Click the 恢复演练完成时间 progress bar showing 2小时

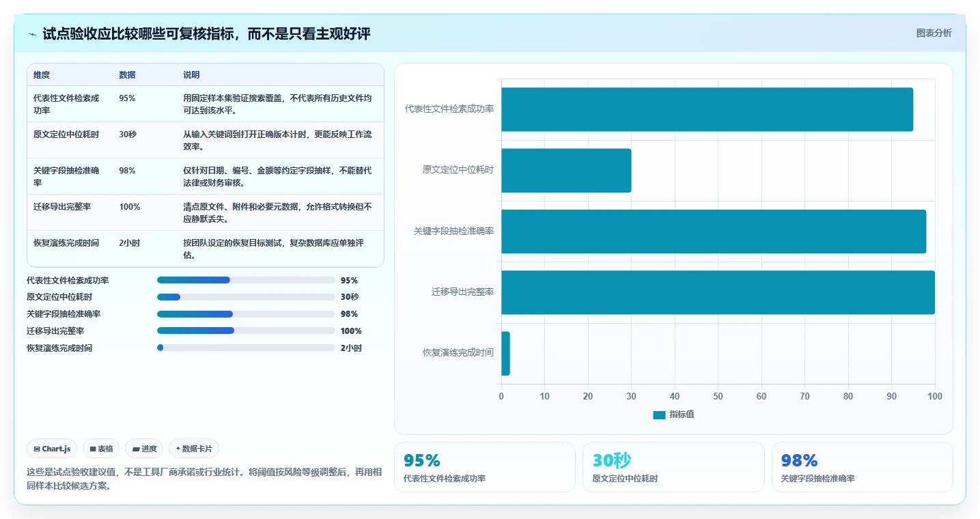click(x=246, y=348)
